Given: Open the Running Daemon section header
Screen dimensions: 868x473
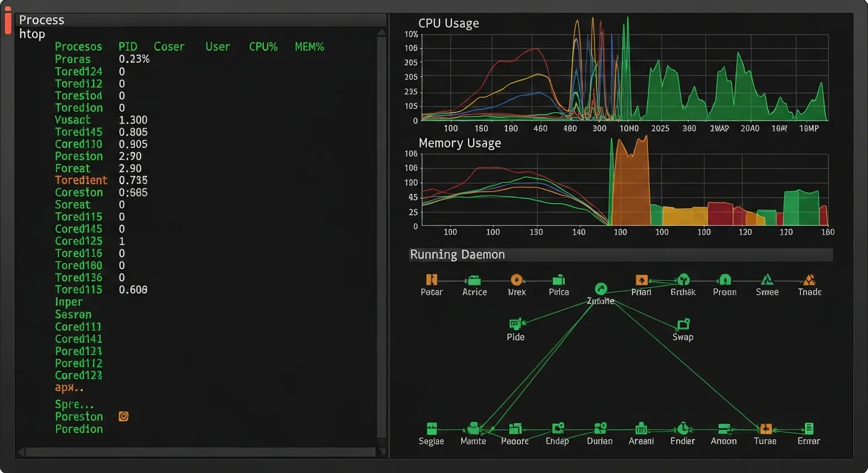Looking at the screenshot, I should [x=457, y=254].
